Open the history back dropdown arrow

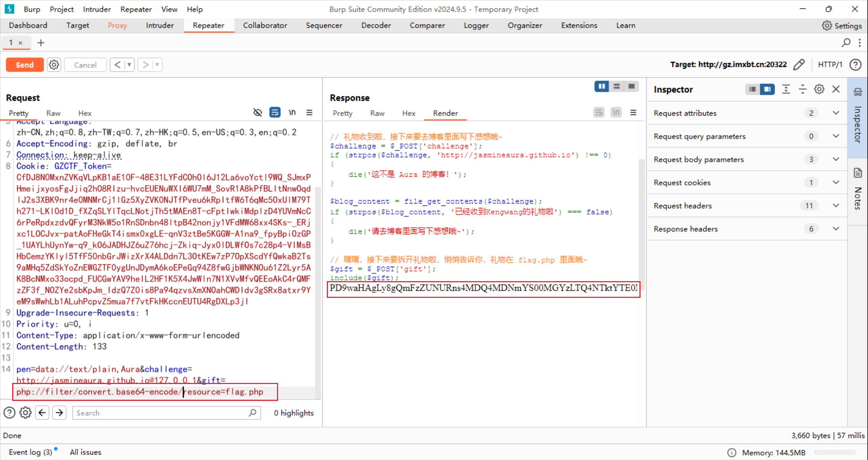pos(129,64)
